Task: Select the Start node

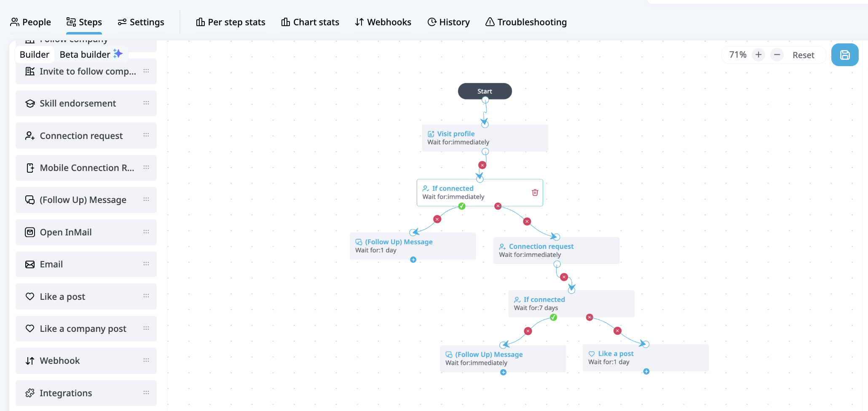Action: (x=485, y=91)
